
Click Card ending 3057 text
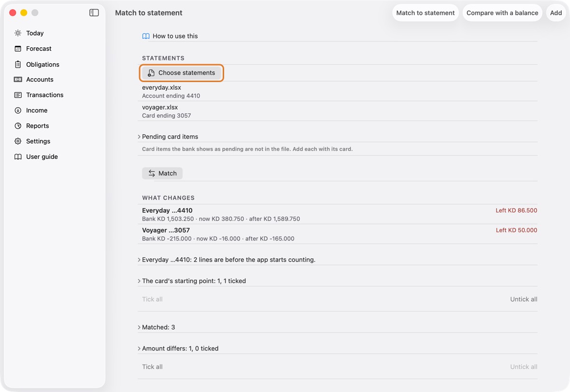coord(167,115)
